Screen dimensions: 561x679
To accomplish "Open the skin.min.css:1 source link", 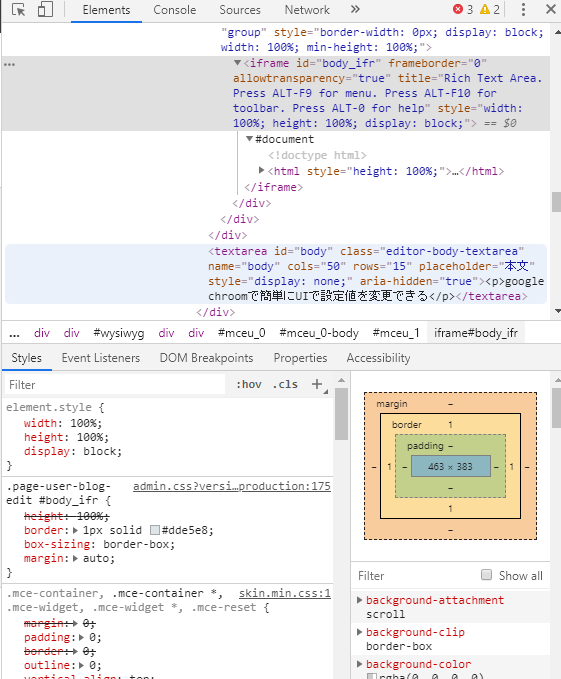I will pyautogui.click(x=284, y=593).
